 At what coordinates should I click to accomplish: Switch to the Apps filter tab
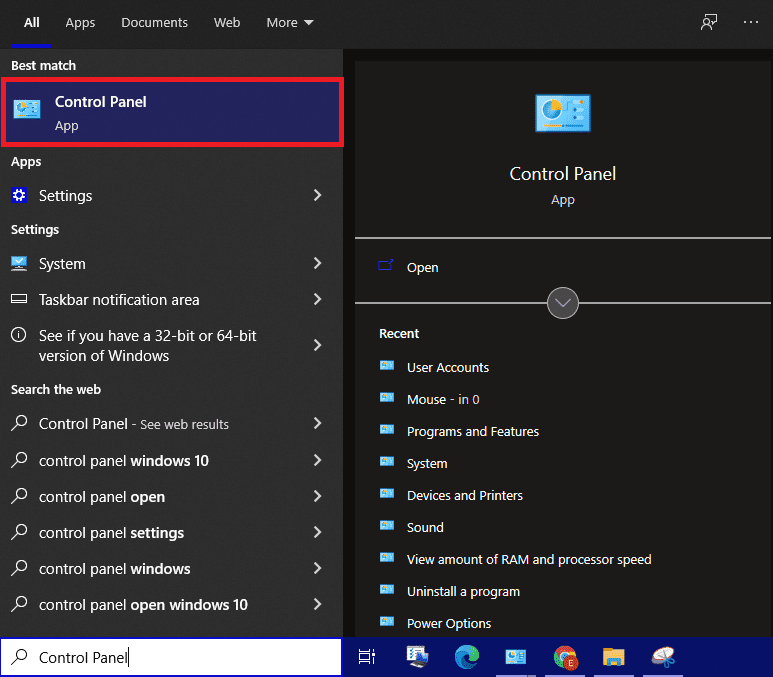(x=80, y=23)
